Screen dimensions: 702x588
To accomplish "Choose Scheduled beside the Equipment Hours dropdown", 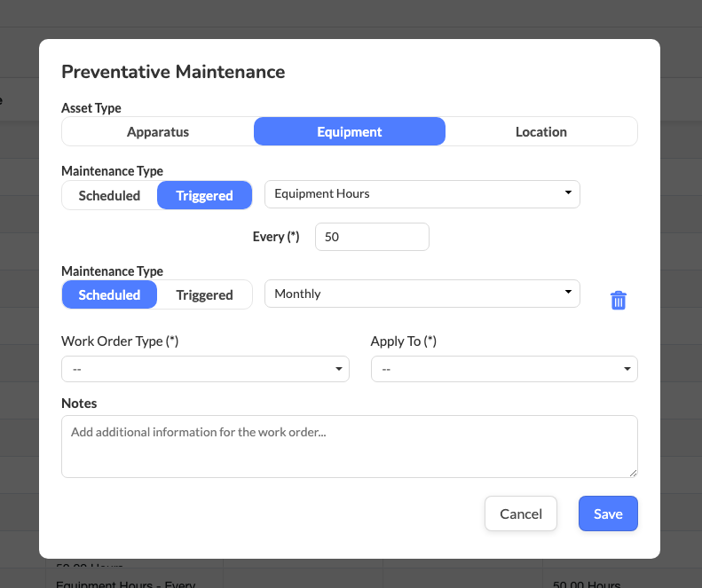I will point(109,195).
